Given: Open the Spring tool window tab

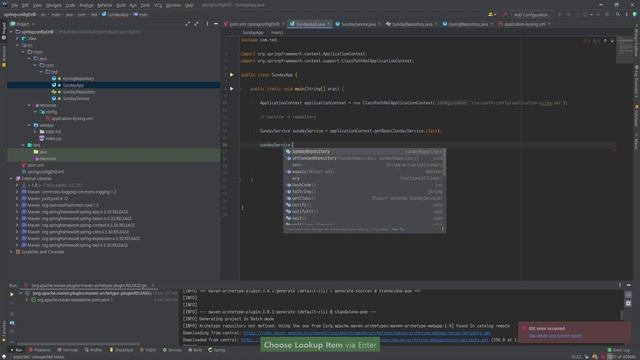Looking at the screenshot, I should point(217,350).
